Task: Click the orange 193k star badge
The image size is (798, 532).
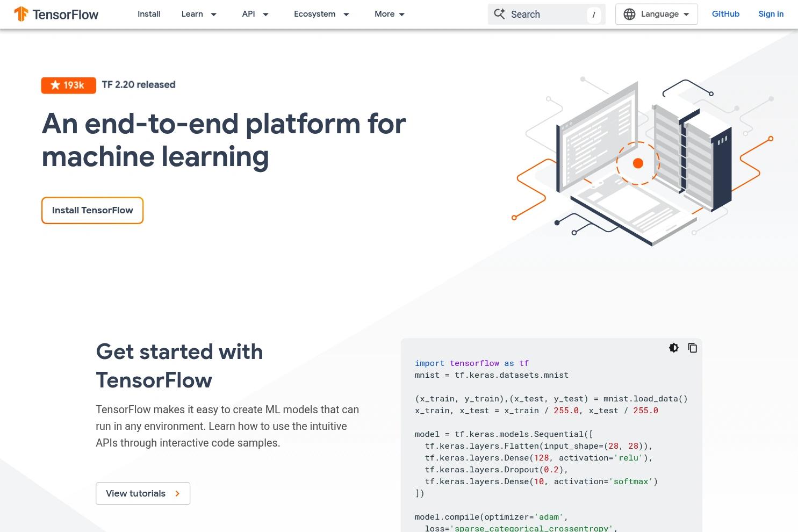Action: coord(69,85)
